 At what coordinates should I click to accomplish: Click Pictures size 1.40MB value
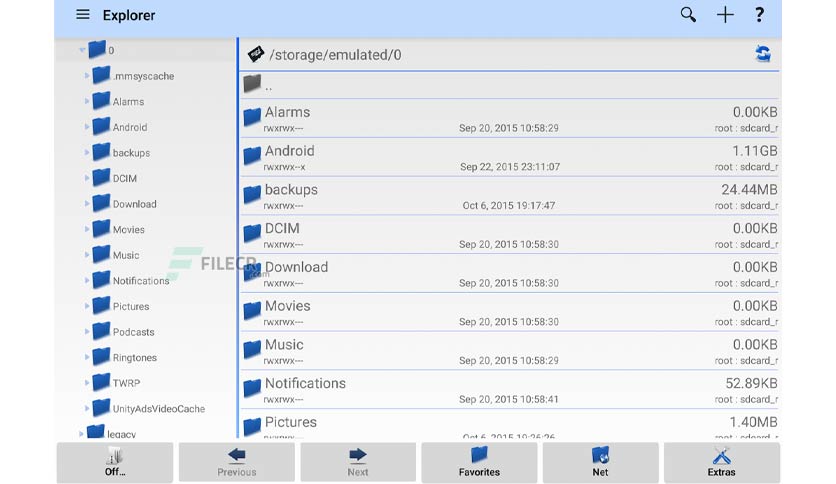click(x=753, y=422)
